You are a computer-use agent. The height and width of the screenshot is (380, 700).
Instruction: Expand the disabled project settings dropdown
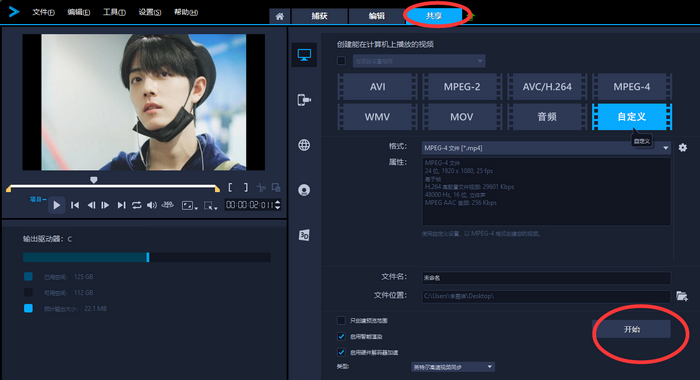tap(419, 61)
